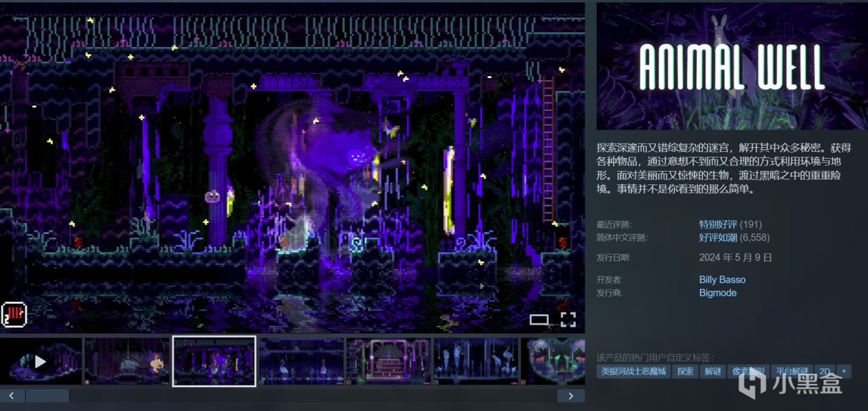Image resolution: width=868 pixels, height=411 pixels.
Task: Click the thumbnail strip scrollbar handle
Action: [47, 396]
